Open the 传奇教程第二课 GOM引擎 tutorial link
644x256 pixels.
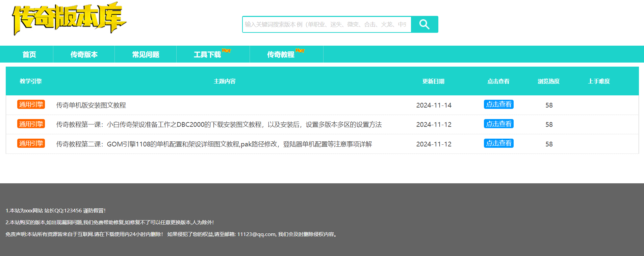point(214,144)
